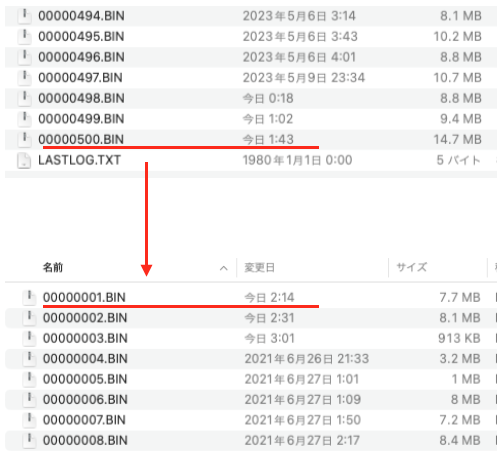This screenshot has height=457, width=497.
Task: Select the 00000498.BIN file name
Action: (81, 98)
